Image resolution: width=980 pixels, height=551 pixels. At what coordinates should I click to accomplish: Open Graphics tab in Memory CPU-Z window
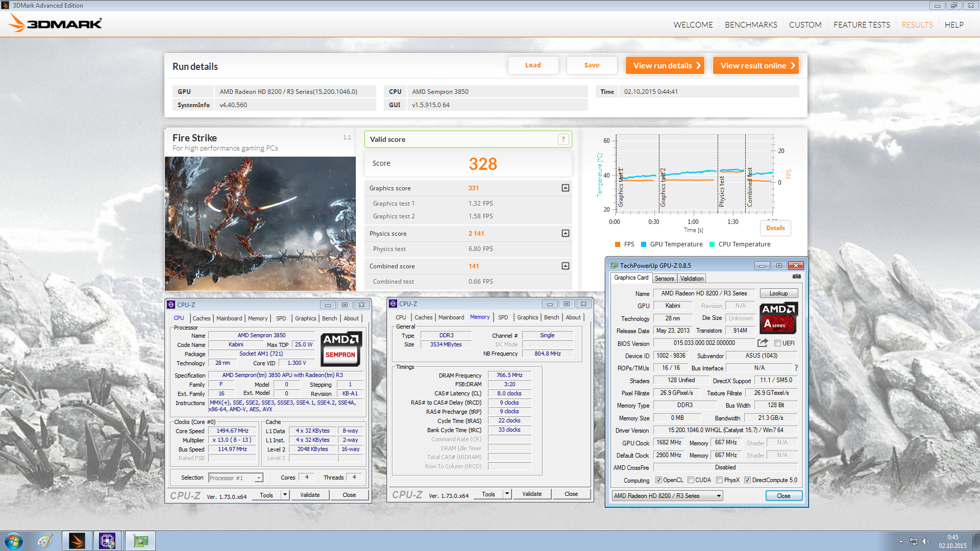point(527,317)
